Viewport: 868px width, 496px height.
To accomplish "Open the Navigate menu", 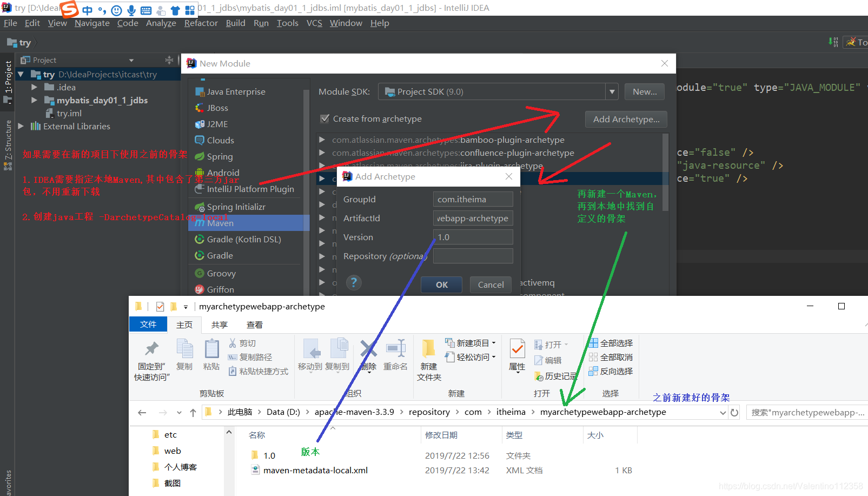I will coord(92,23).
